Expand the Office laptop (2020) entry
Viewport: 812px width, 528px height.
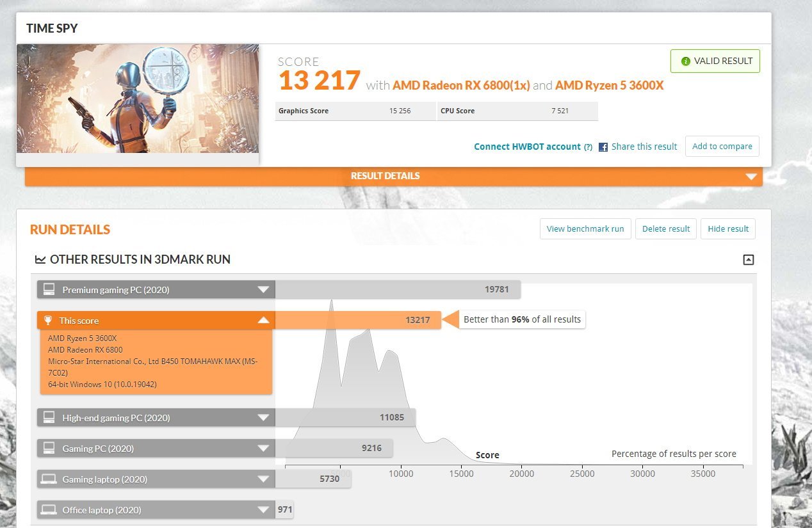tap(263, 510)
